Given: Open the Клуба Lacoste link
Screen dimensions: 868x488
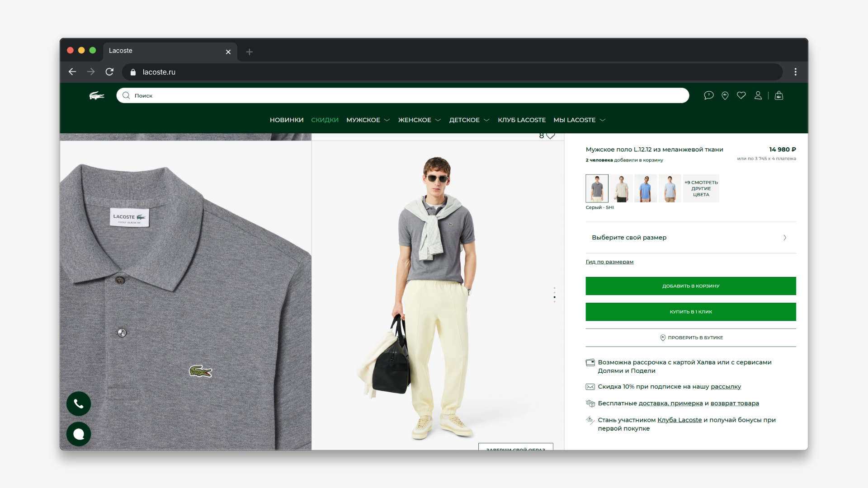Looking at the screenshot, I should pos(679,420).
